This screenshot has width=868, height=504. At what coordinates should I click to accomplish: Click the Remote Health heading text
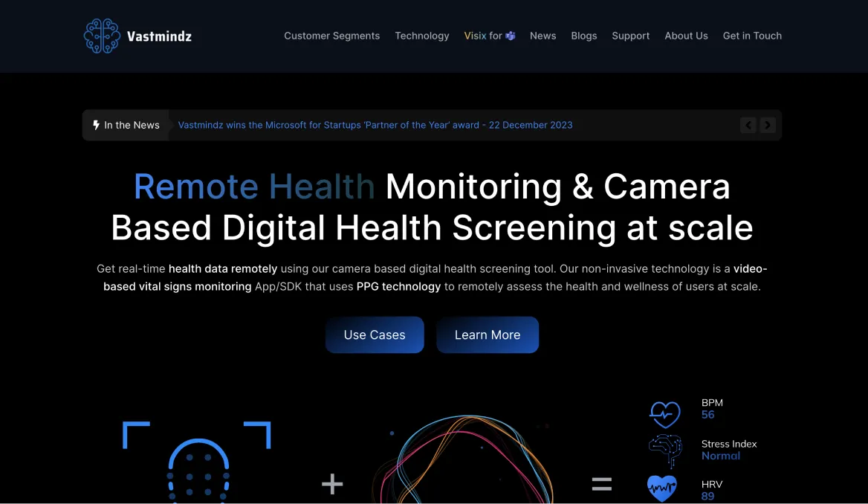point(254,186)
